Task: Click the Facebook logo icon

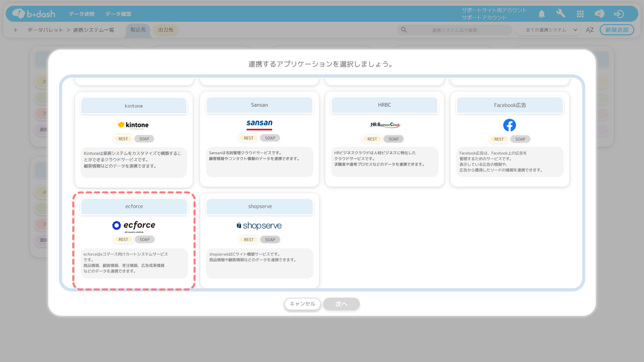Action: pyautogui.click(x=509, y=125)
